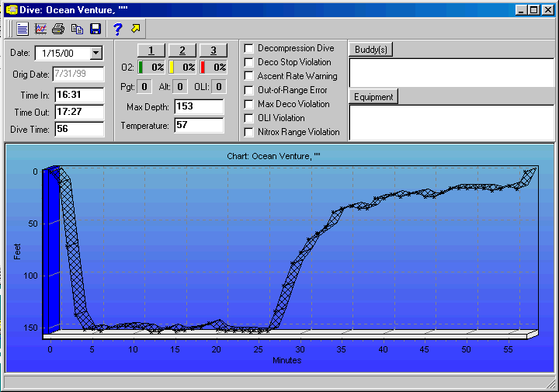
Task: Check the Nitrox Range Violation box
Action: [249, 132]
